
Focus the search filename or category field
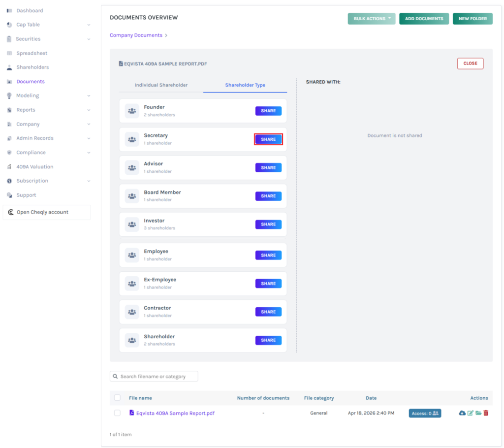[157, 377]
